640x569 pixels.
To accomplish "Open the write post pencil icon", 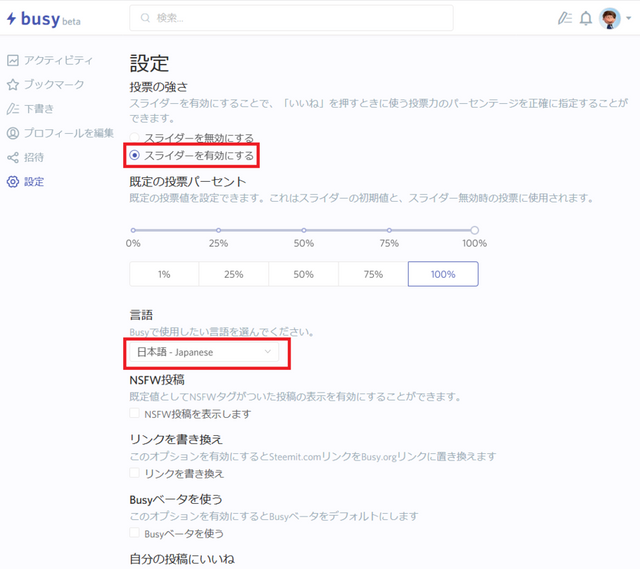I will tap(564, 18).
